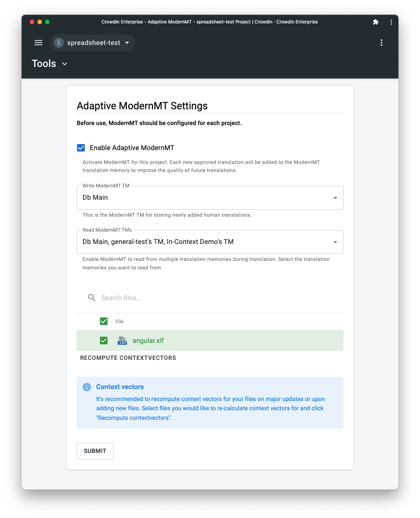This screenshot has width=420, height=518.
Task: Open the Read ModernMT TMs dropdown
Action: [x=210, y=242]
